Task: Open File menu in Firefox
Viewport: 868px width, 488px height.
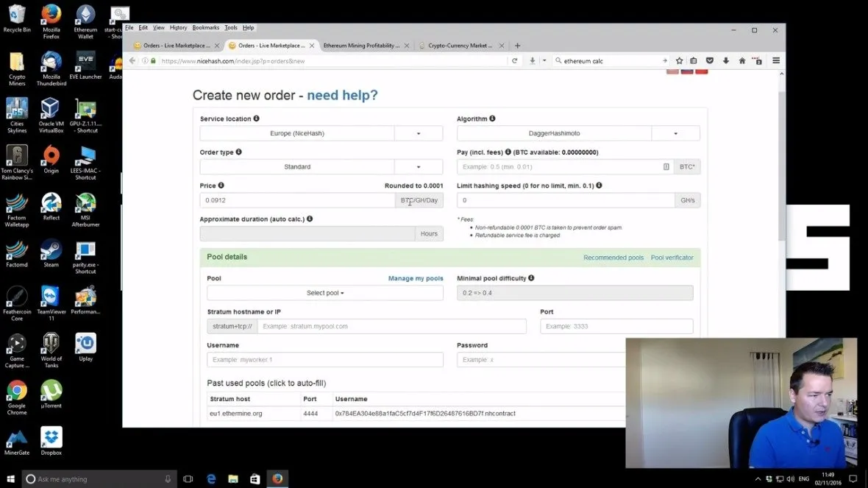Action: (x=129, y=28)
